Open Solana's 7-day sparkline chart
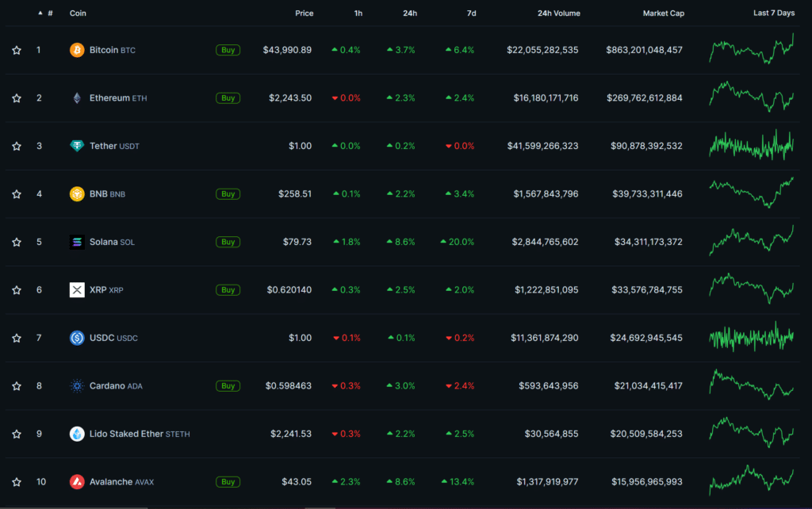The height and width of the screenshot is (509, 812). point(752,241)
